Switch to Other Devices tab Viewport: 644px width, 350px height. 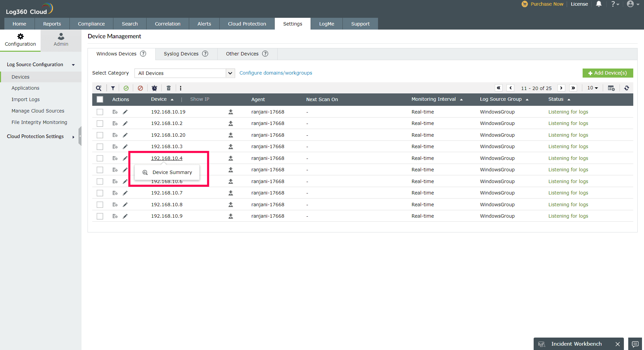point(247,54)
